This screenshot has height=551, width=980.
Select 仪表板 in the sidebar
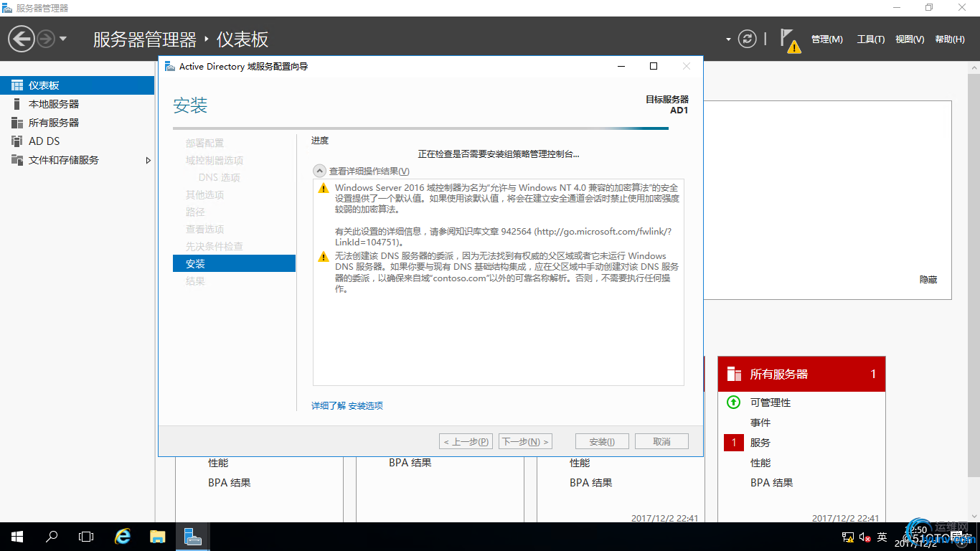(x=77, y=85)
